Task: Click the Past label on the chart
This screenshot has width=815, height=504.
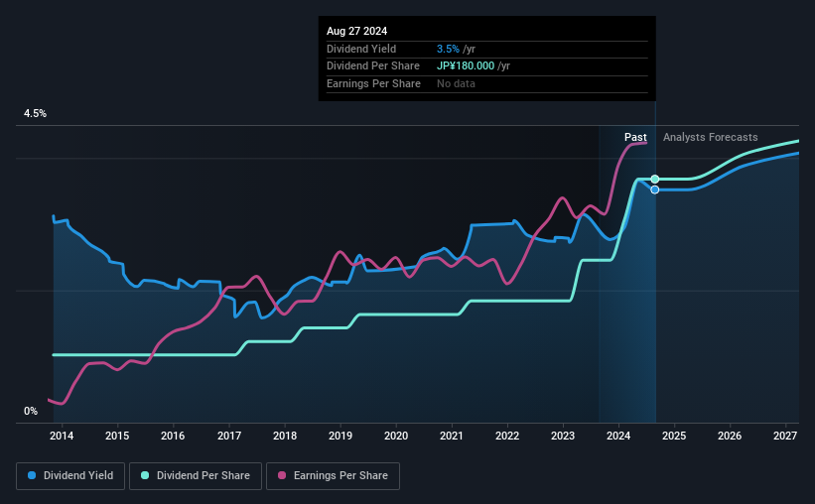Action: click(x=635, y=137)
